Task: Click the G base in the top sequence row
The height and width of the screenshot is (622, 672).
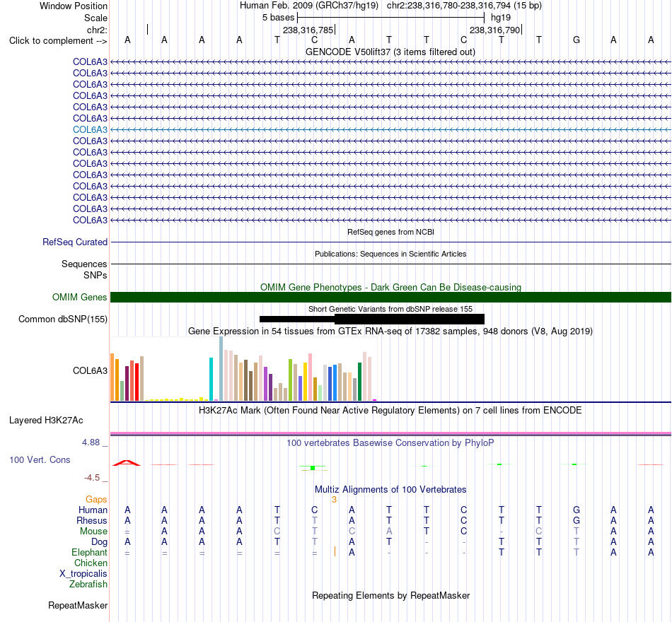Action: pyautogui.click(x=576, y=40)
